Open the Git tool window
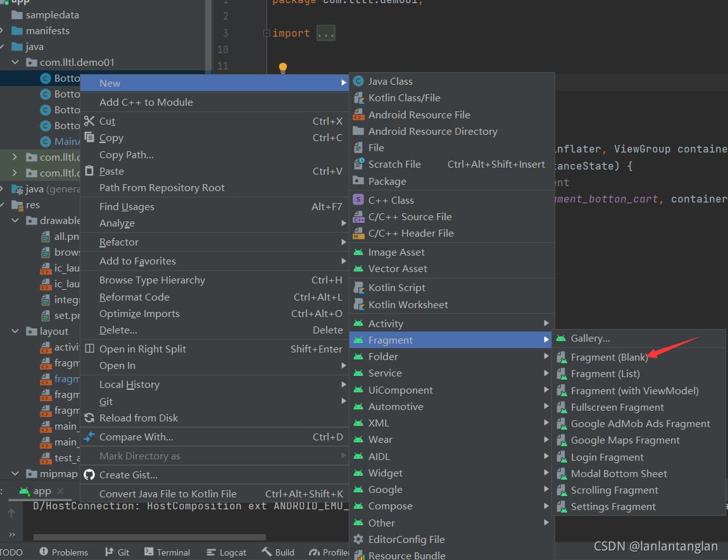This screenshot has width=728, height=560. [117, 552]
